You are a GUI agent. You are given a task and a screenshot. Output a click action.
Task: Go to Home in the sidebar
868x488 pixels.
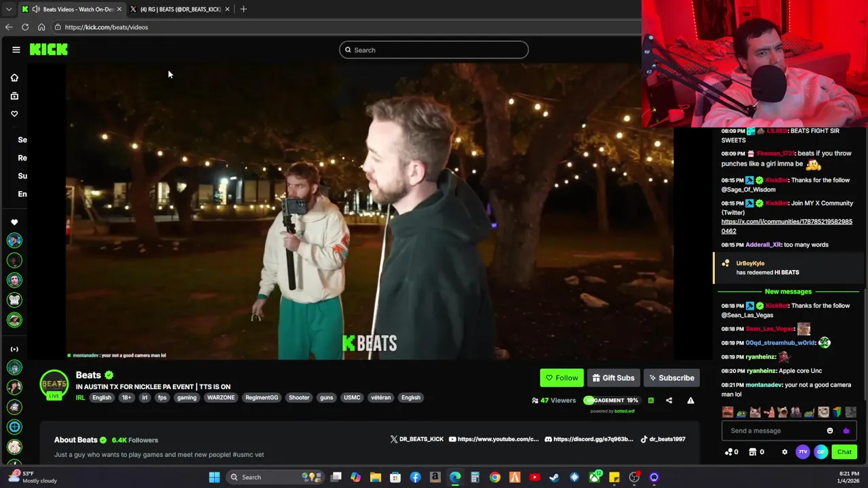click(14, 78)
